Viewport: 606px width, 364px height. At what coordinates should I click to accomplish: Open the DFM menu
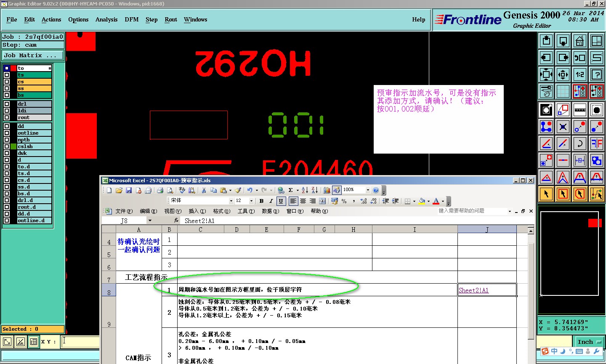[x=132, y=19]
